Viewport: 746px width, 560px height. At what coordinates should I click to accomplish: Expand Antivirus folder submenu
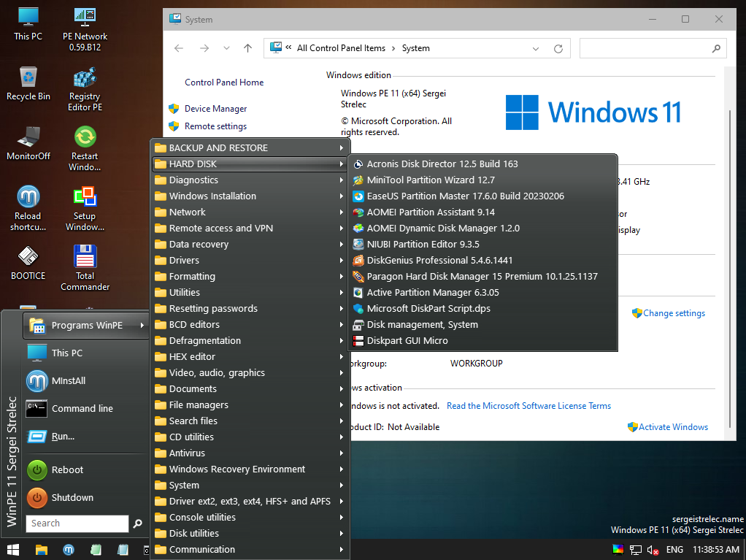tap(250, 453)
